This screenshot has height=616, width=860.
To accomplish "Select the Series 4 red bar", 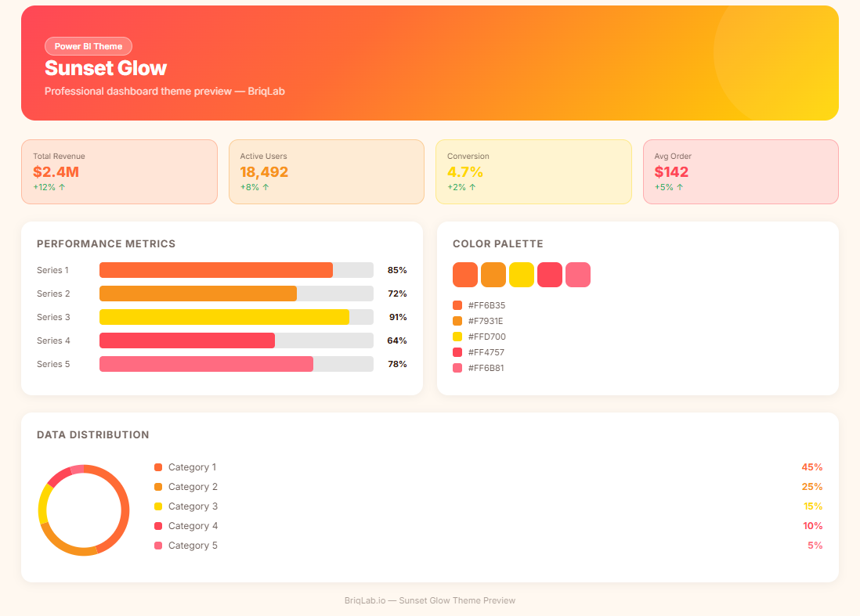I will click(187, 340).
